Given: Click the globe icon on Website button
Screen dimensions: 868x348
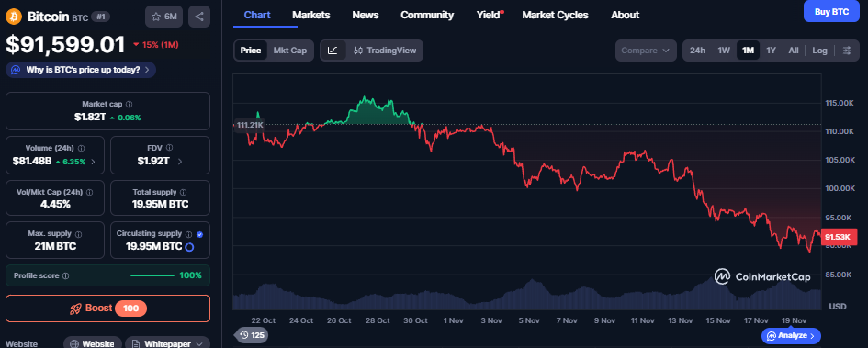Looking at the screenshot, I should 74,343.
